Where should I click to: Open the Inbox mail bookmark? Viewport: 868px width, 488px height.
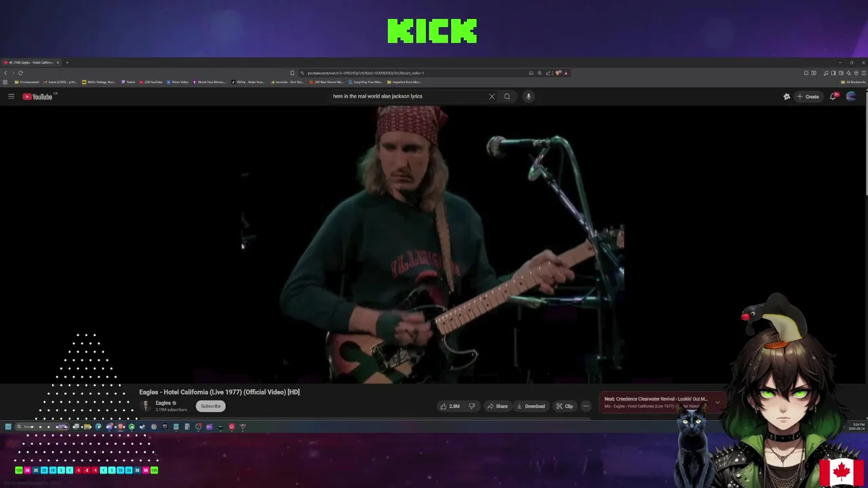point(60,82)
